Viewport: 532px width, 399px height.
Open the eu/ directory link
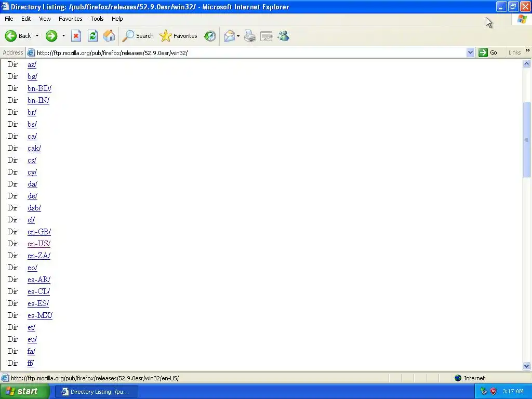(x=32, y=339)
